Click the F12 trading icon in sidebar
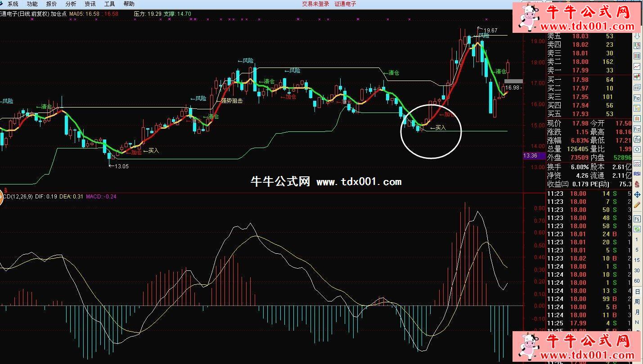Screen dimensions: 643x364 (x=637, y=129)
